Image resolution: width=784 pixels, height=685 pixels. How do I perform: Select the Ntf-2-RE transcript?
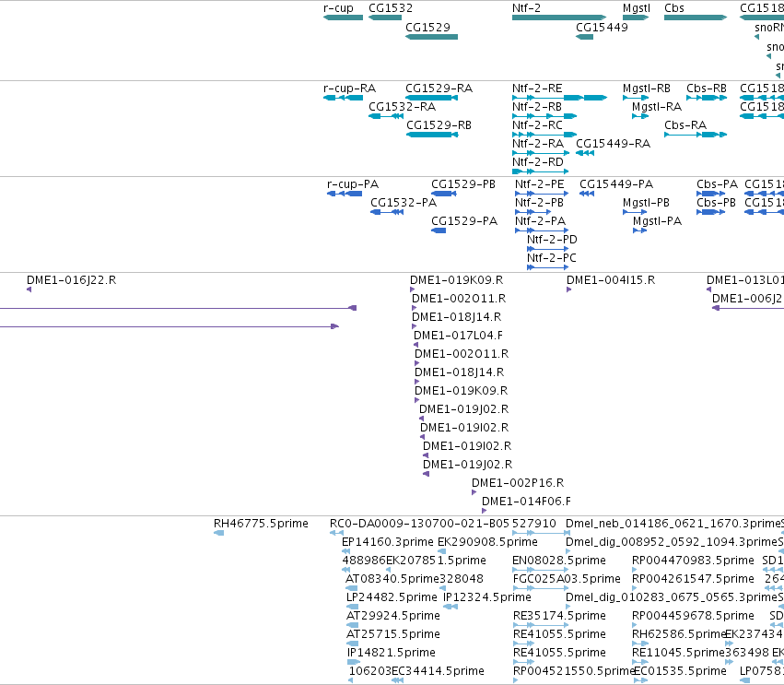tap(559, 98)
